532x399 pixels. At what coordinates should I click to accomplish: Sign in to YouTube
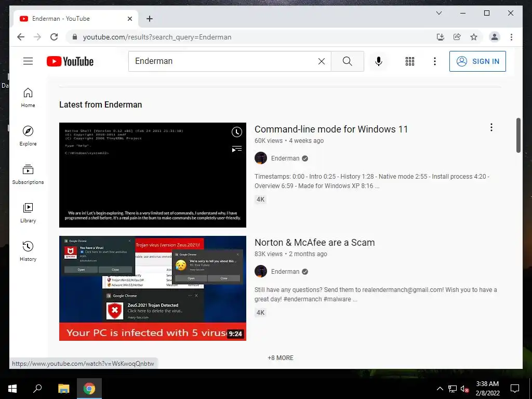(477, 61)
